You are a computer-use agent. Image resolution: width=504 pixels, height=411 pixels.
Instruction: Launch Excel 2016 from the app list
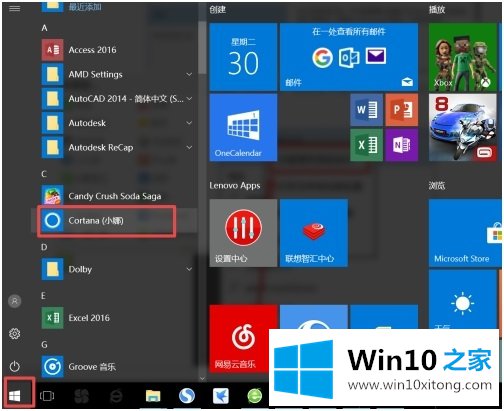113,318
